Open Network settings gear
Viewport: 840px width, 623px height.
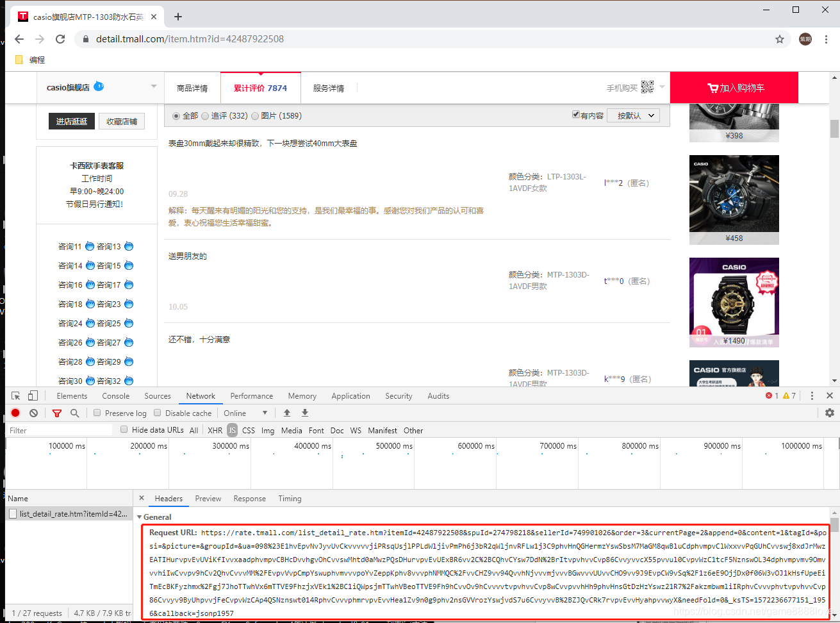click(x=830, y=413)
